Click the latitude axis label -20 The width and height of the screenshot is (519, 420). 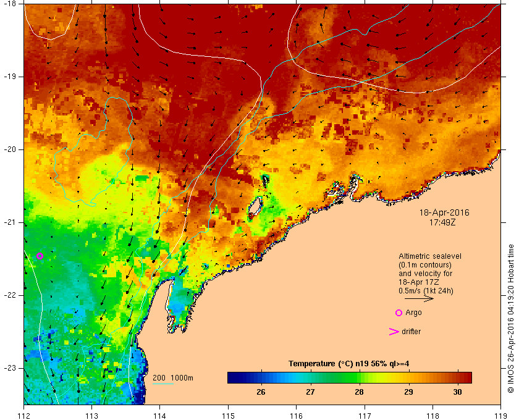9,149
